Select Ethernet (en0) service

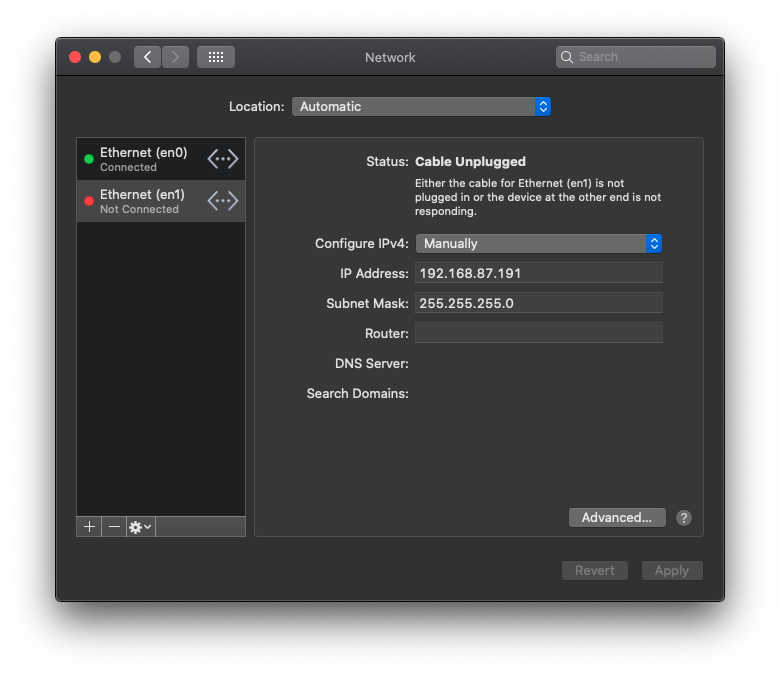[x=161, y=159]
